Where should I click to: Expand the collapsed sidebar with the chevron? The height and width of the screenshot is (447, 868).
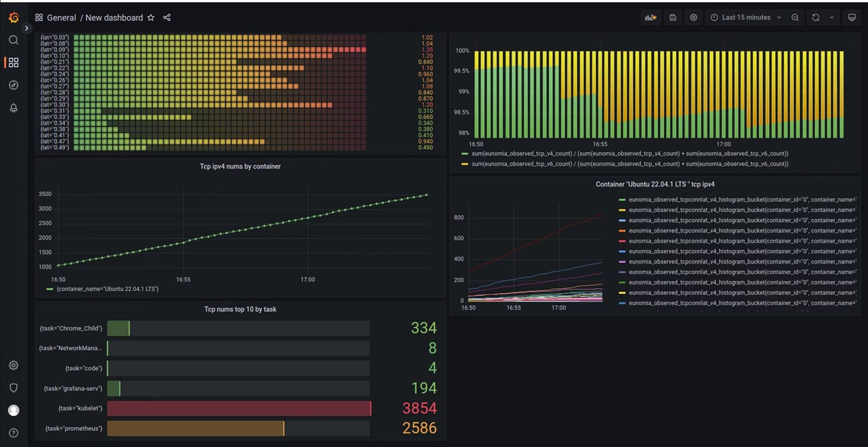pos(27,28)
